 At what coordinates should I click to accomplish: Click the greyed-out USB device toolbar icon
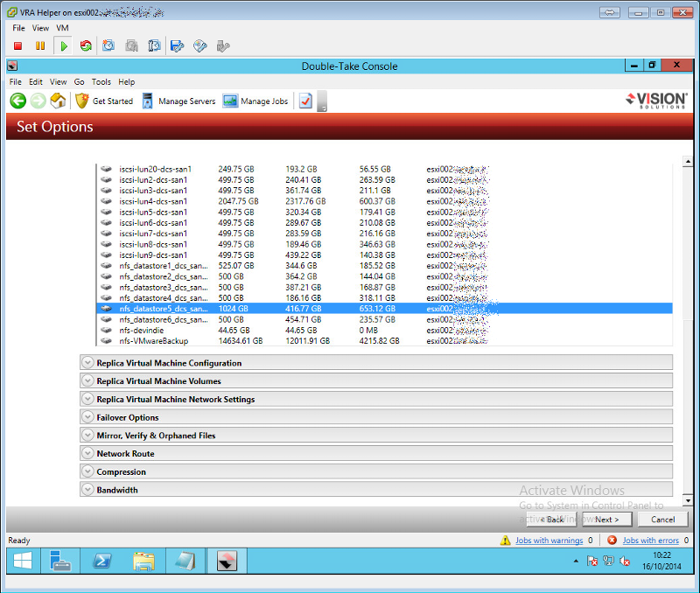click(x=223, y=46)
